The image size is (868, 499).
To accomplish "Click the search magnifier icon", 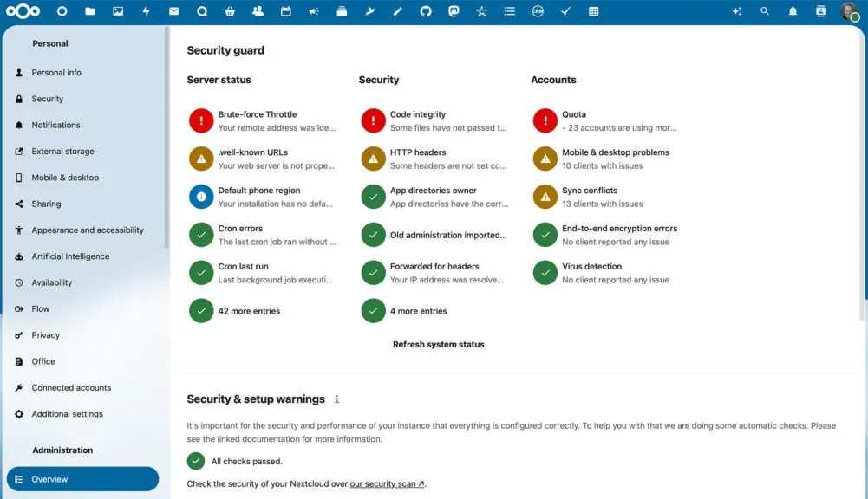I will (764, 11).
